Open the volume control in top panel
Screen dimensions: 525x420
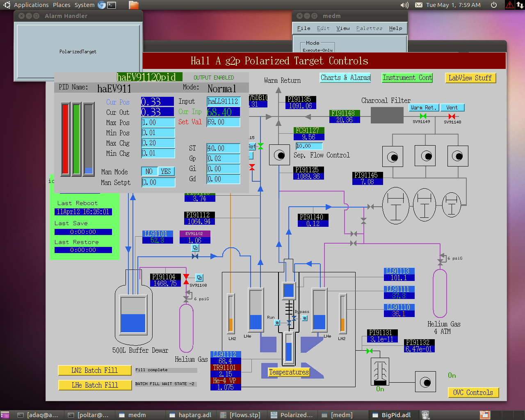coord(405,5)
